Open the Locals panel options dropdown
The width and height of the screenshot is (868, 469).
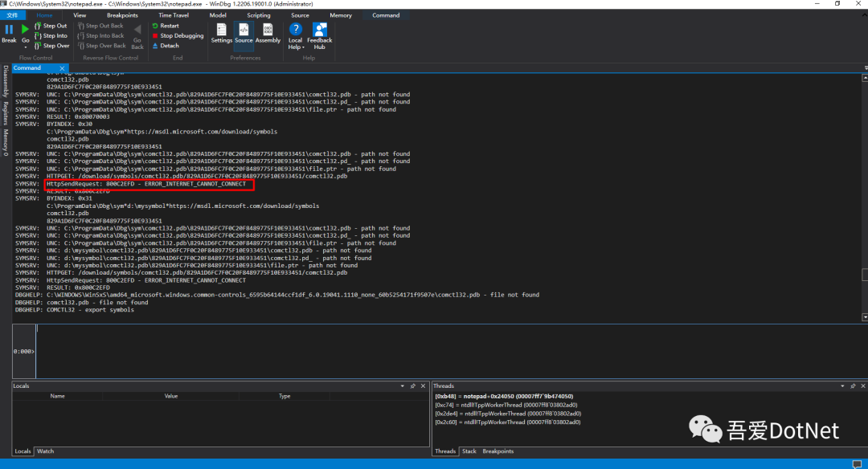click(x=403, y=386)
